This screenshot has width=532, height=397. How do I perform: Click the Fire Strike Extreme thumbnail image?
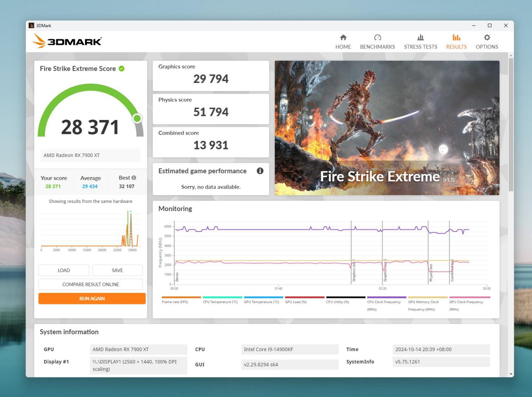click(x=387, y=128)
